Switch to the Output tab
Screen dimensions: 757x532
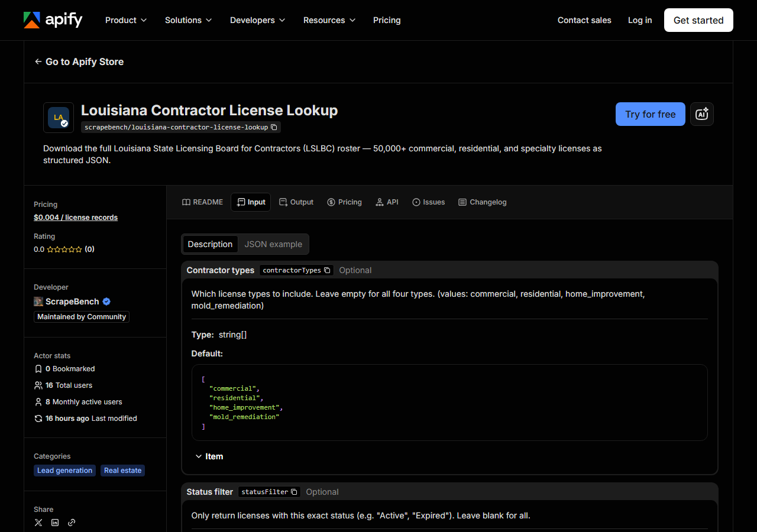pos(296,202)
